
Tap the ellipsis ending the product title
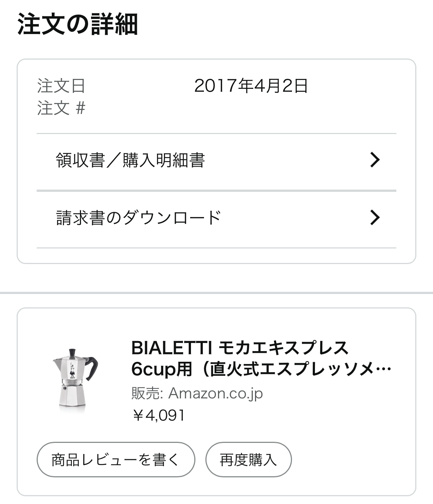tap(385, 369)
